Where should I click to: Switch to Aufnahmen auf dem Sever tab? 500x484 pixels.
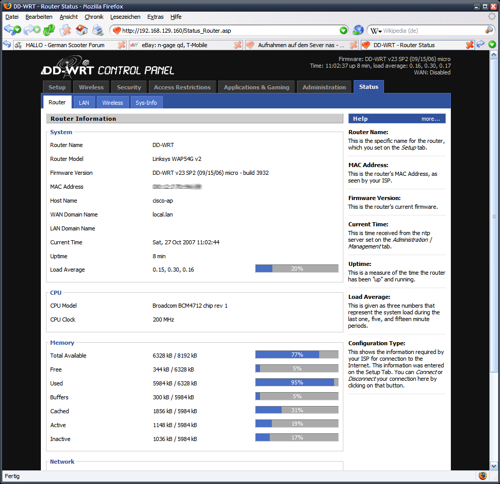(x=301, y=45)
